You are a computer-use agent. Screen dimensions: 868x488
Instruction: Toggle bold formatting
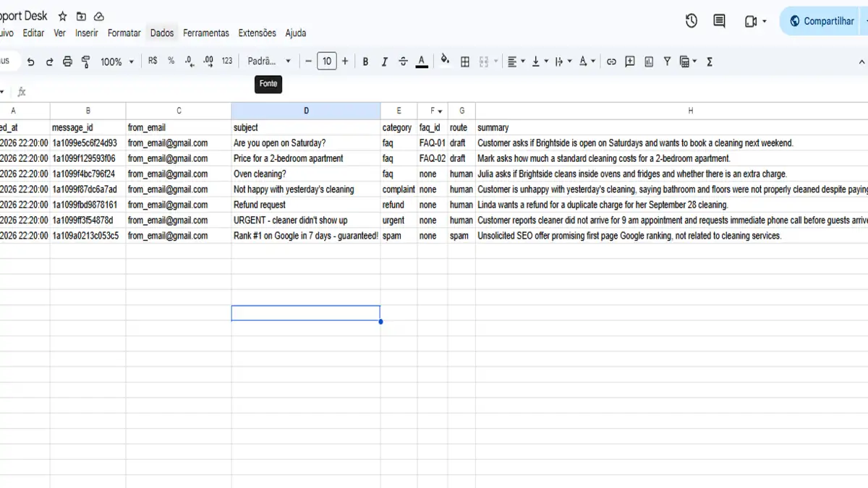coord(365,61)
